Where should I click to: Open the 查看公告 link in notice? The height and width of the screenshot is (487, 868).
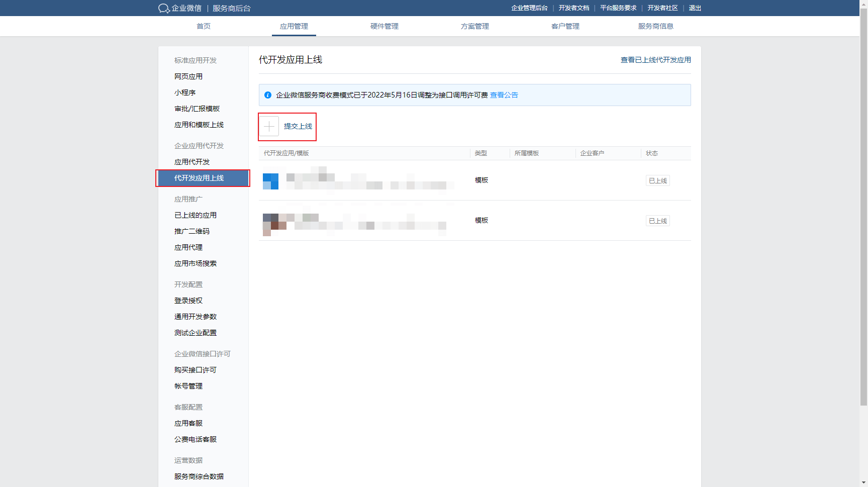click(504, 95)
